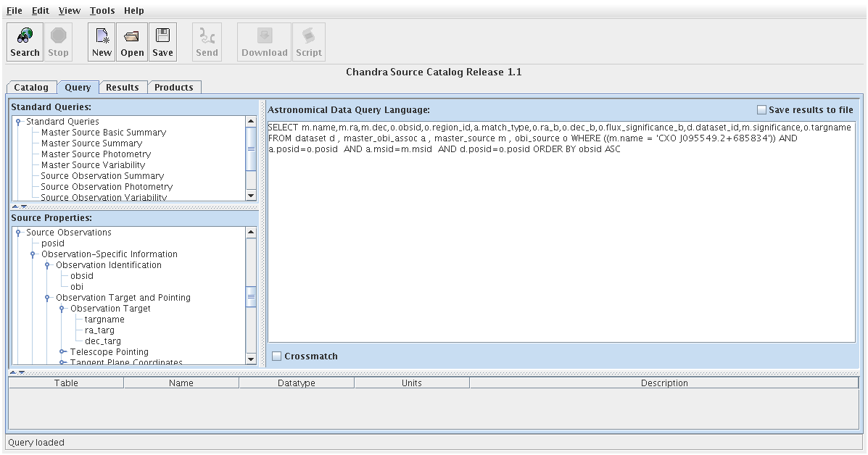Screen dimensions: 868x455
Task: Expand the Telescope Pointing tree node
Action: pos(62,352)
